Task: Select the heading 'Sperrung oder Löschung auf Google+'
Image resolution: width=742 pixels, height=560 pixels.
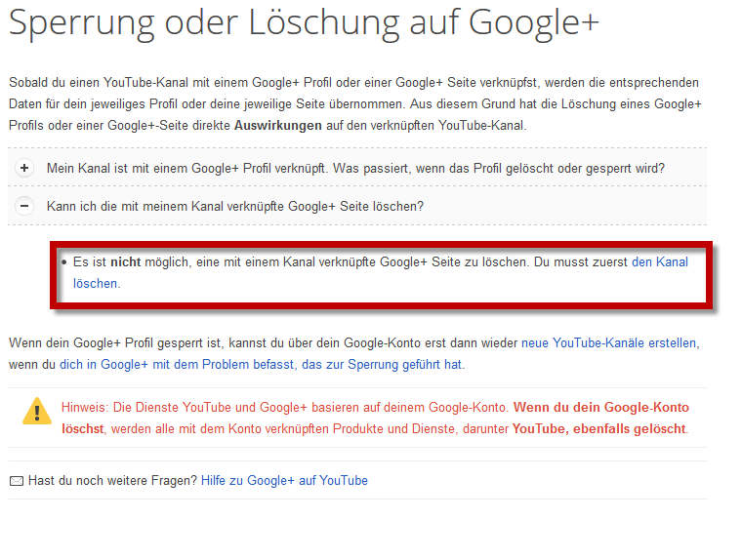Action: [304, 21]
